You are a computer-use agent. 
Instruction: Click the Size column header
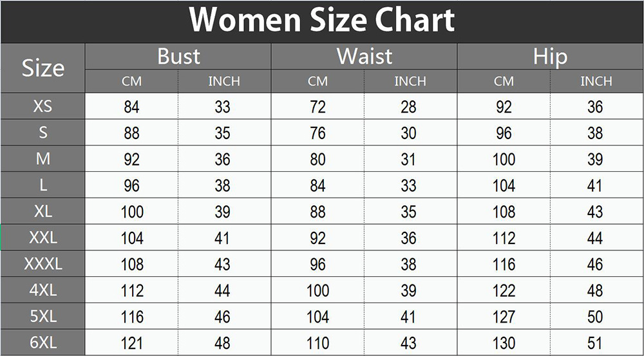[43, 68]
